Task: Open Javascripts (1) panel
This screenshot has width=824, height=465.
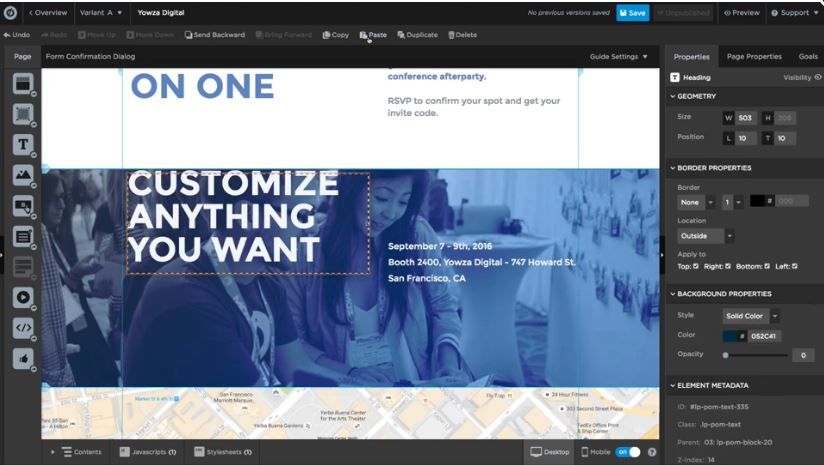Action: click(148, 452)
